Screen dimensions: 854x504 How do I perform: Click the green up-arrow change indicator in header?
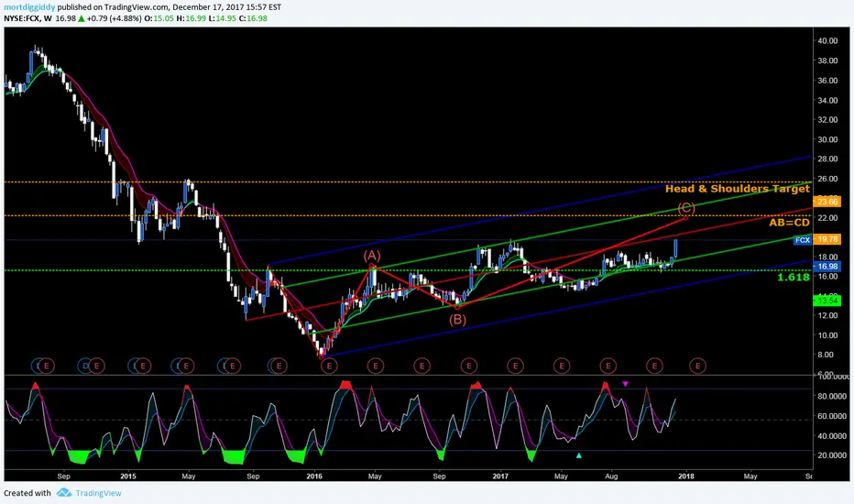pyautogui.click(x=81, y=18)
